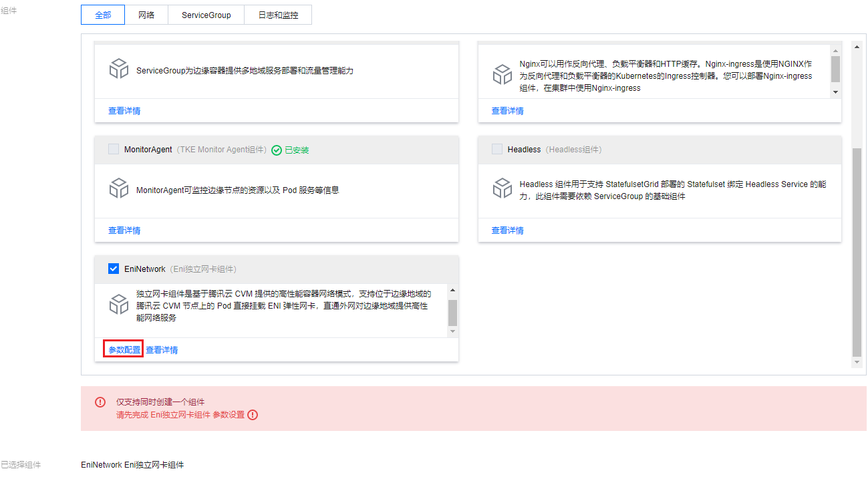Switch to 日志和监控 tab
868x477 pixels.
tap(278, 15)
